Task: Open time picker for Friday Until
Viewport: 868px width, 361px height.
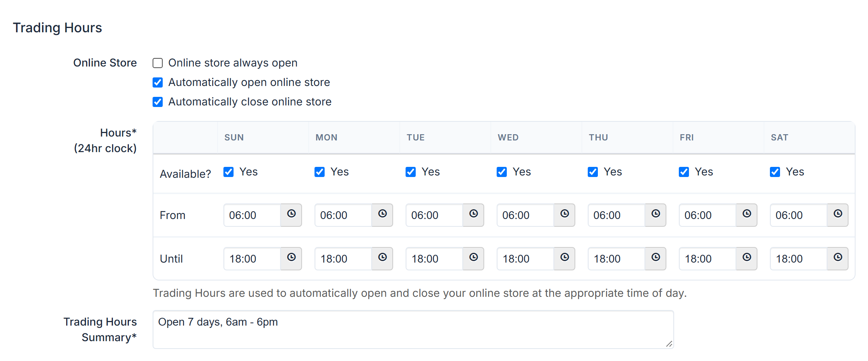Action: point(747,258)
